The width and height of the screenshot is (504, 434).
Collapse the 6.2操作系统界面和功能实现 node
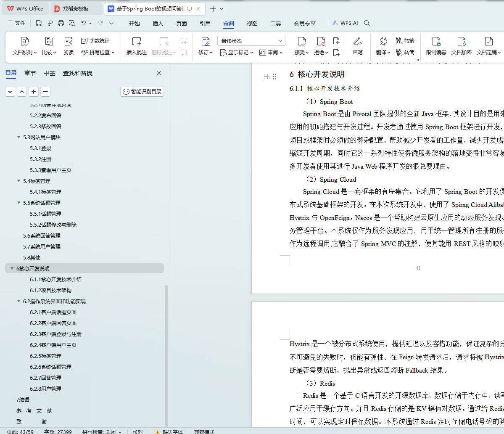click(x=18, y=301)
